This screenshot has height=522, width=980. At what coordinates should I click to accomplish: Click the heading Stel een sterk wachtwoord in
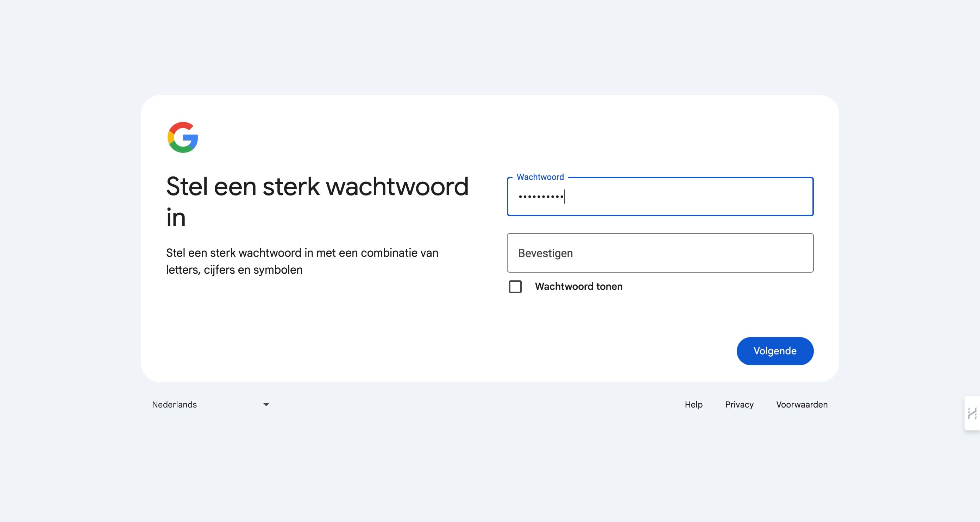[x=317, y=202]
